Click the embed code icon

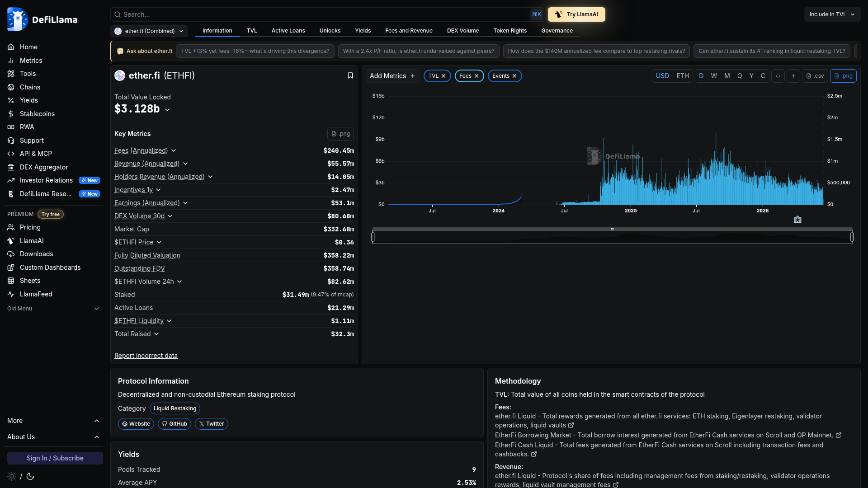tap(778, 76)
